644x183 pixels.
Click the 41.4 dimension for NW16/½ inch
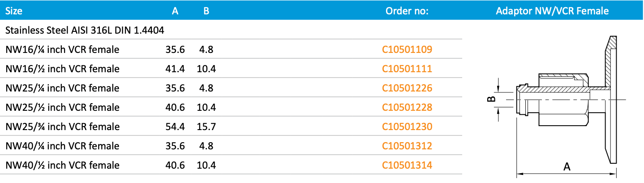[175, 69]
